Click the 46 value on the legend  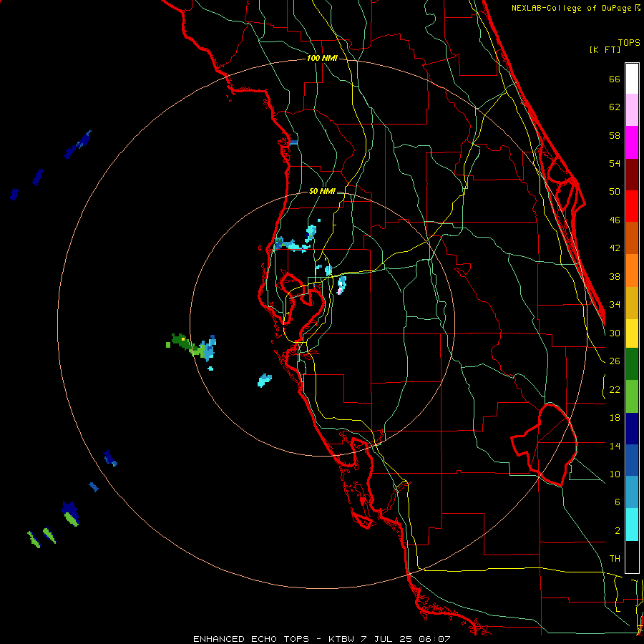[615, 220]
